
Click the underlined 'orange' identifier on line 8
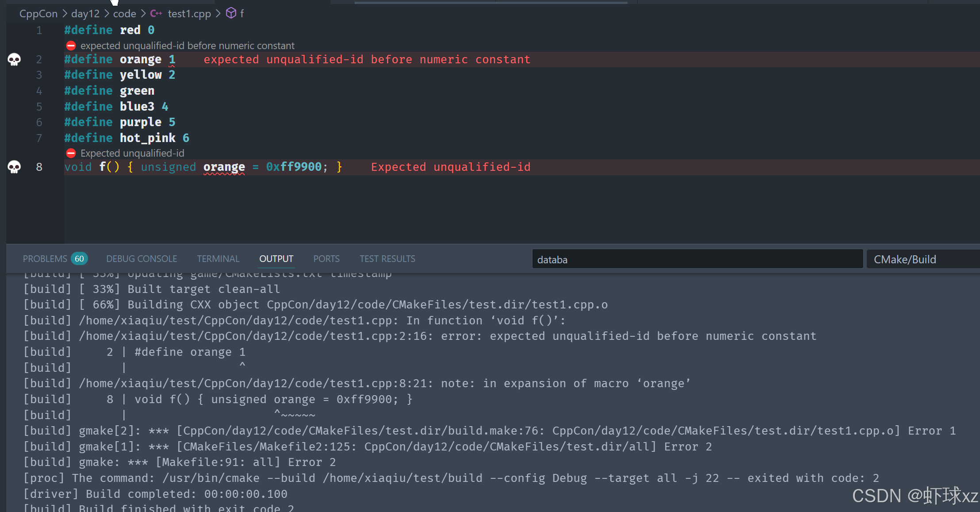pyautogui.click(x=224, y=167)
